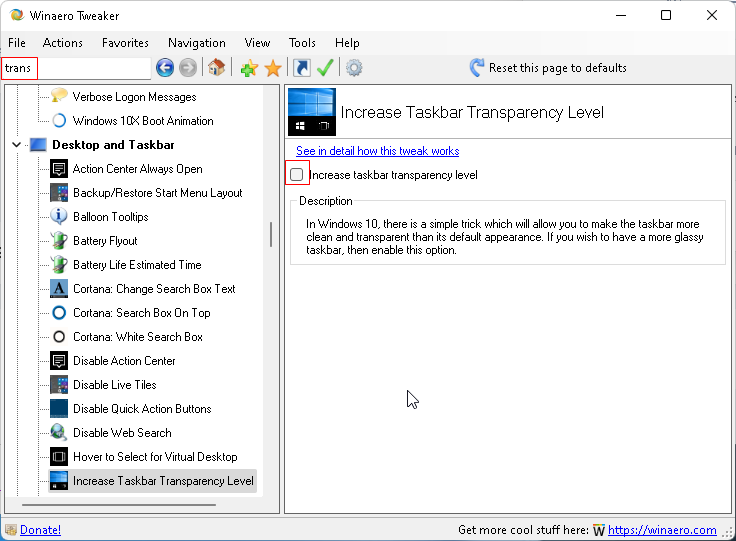This screenshot has width=736, height=541.
Task: Open See in detail how this tweak works
Action: pos(377,151)
